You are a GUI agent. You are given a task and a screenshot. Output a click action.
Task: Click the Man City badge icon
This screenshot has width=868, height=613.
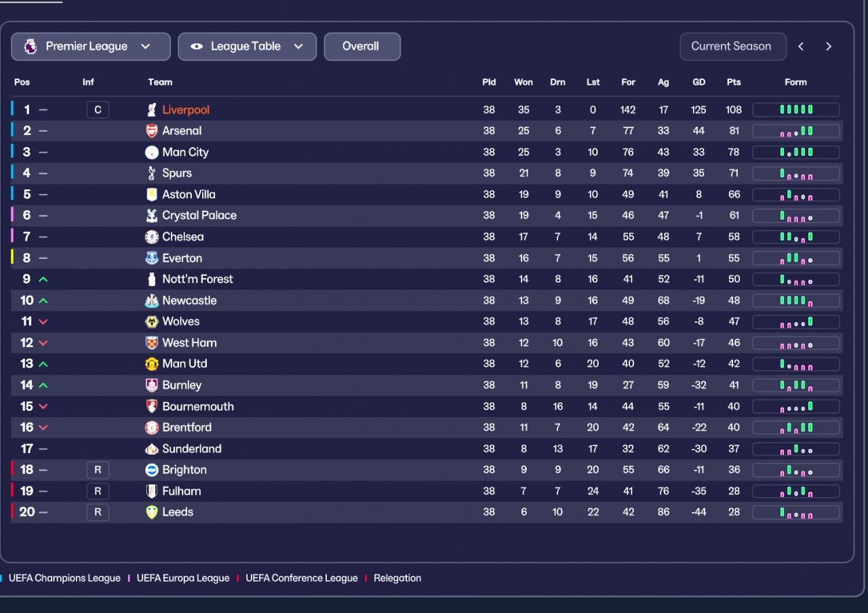pyautogui.click(x=152, y=153)
